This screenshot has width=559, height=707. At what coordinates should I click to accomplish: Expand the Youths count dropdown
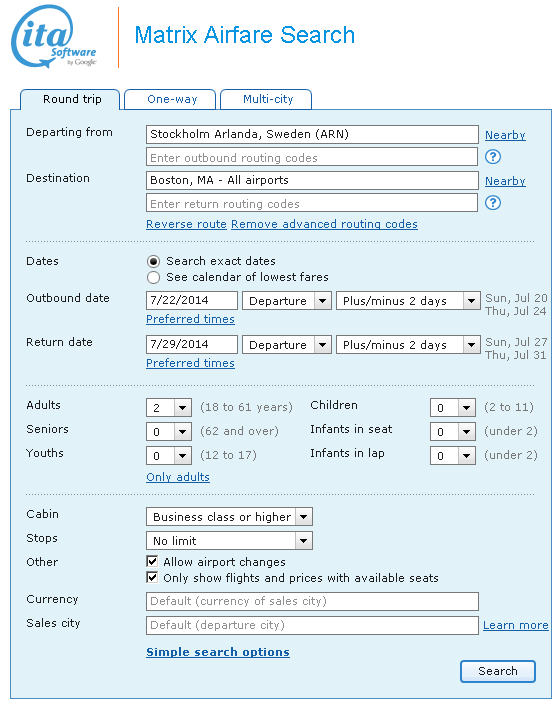[169, 455]
